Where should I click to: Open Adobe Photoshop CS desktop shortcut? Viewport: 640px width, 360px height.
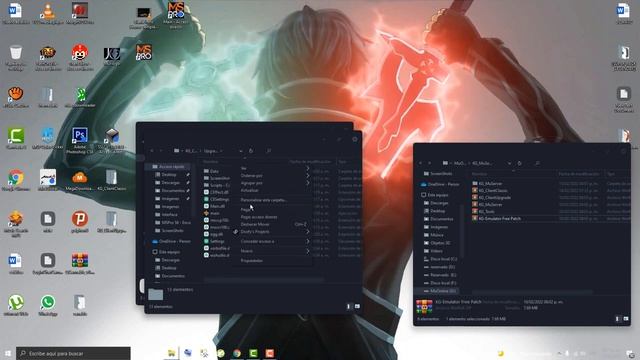tap(80, 140)
